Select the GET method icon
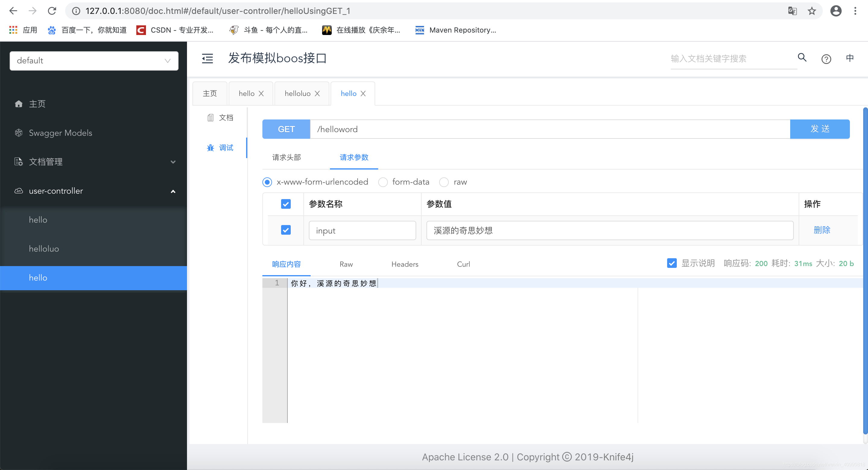 coord(287,129)
